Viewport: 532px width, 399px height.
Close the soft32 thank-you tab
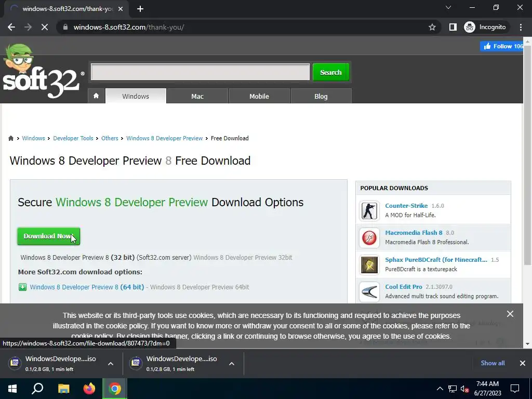point(121,9)
